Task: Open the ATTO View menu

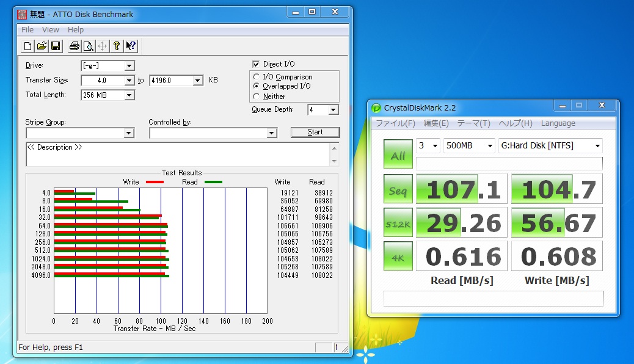Action: point(51,30)
